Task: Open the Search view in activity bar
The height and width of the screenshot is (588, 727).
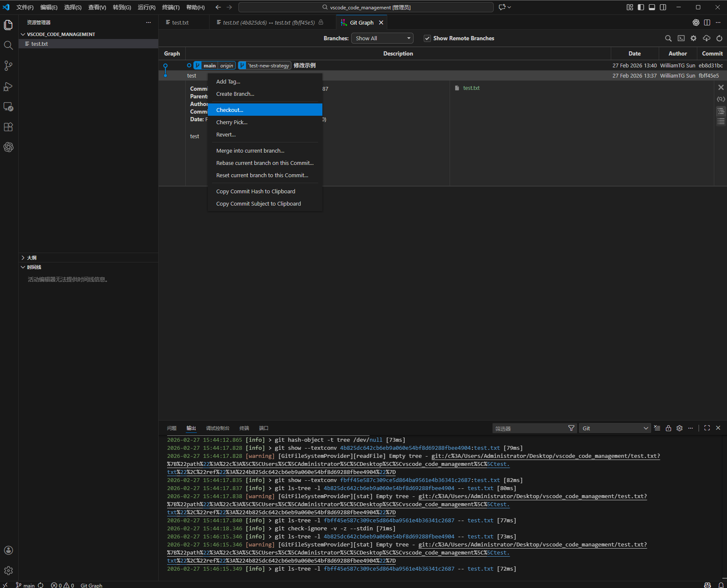Action: point(8,45)
